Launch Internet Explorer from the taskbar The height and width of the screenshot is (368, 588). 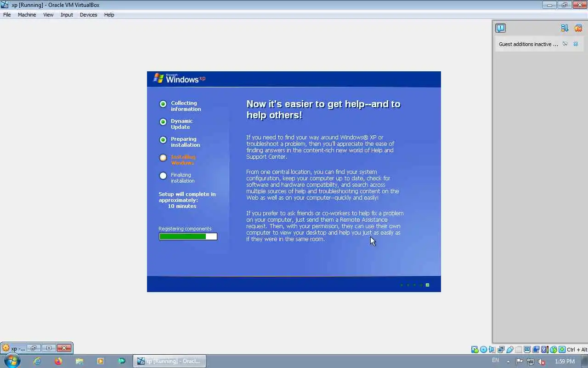37,361
